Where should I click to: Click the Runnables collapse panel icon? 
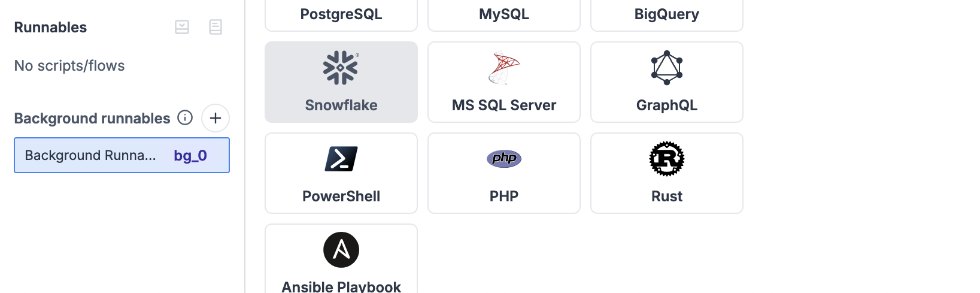(182, 27)
